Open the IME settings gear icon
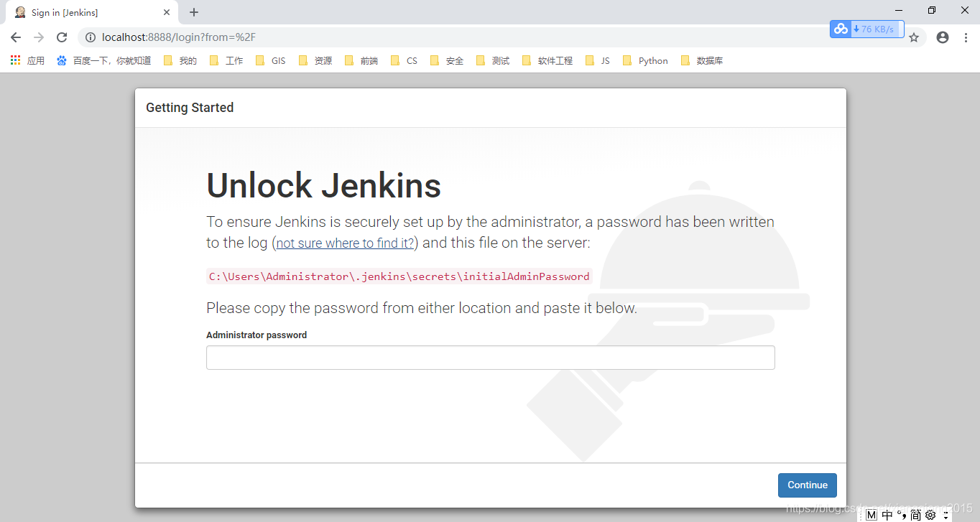980x522 pixels. (x=930, y=515)
